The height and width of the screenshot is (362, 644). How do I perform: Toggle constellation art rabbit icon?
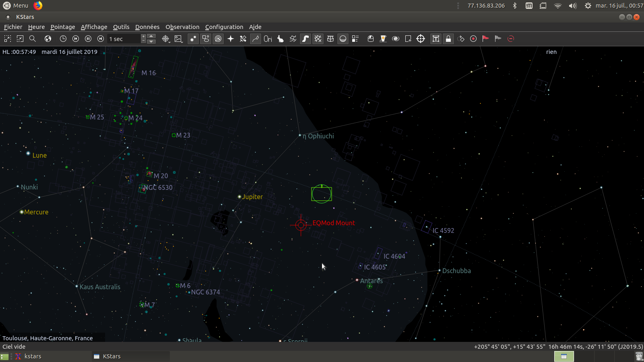coord(281,39)
